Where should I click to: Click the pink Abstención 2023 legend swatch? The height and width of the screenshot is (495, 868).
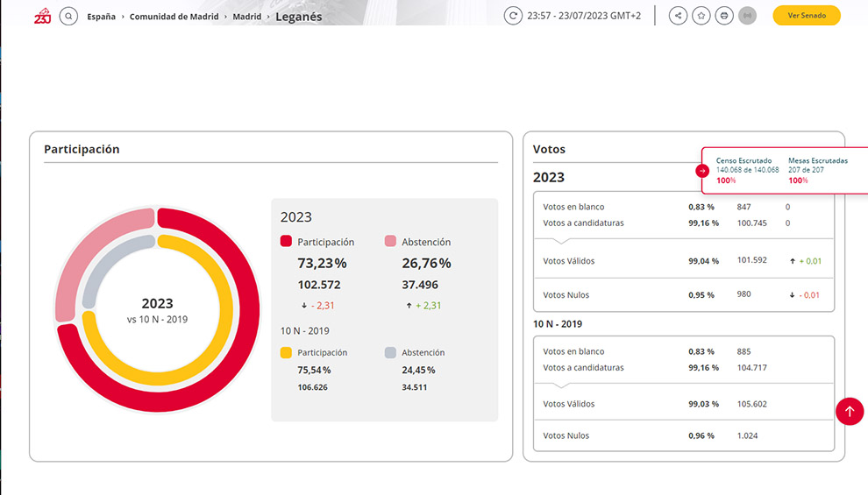[x=390, y=242]
